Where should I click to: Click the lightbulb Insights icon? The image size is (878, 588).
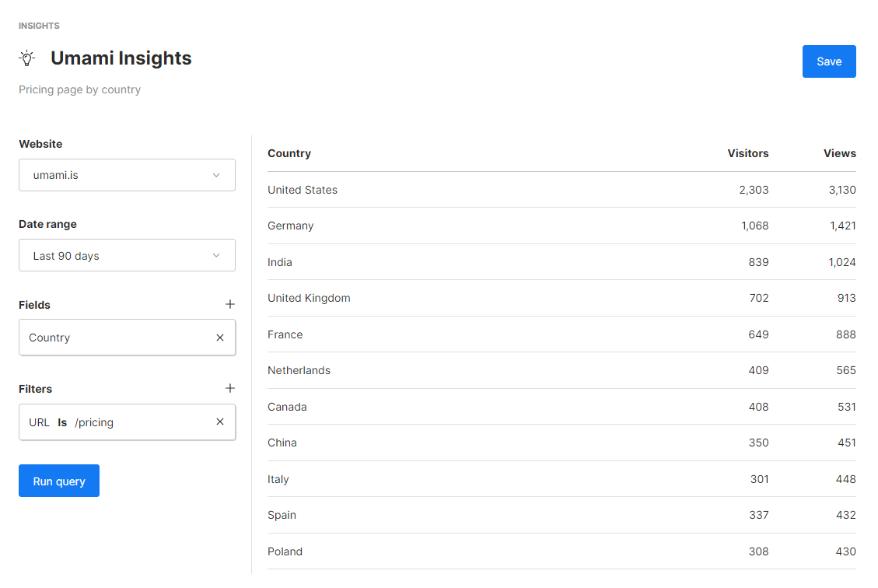(x=27, y=58)
